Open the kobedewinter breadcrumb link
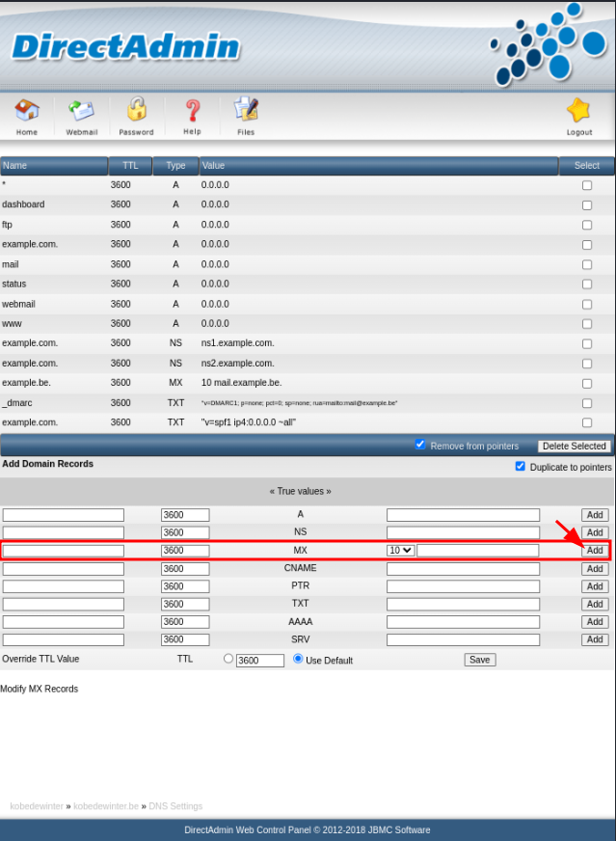This screenshot has width=616, height=841. click(37, 806)
